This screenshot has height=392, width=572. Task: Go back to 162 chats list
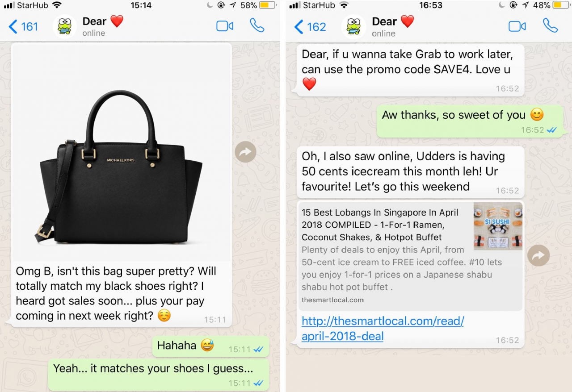[x=311, y=27]
